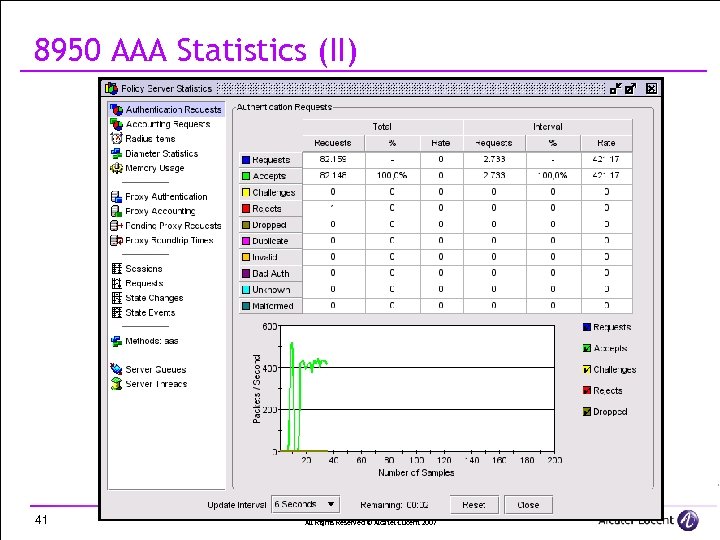The width and height of the screenshot is (720, 540).
Task: Click the Dropped row color swatch
Action: pos(246,225)
